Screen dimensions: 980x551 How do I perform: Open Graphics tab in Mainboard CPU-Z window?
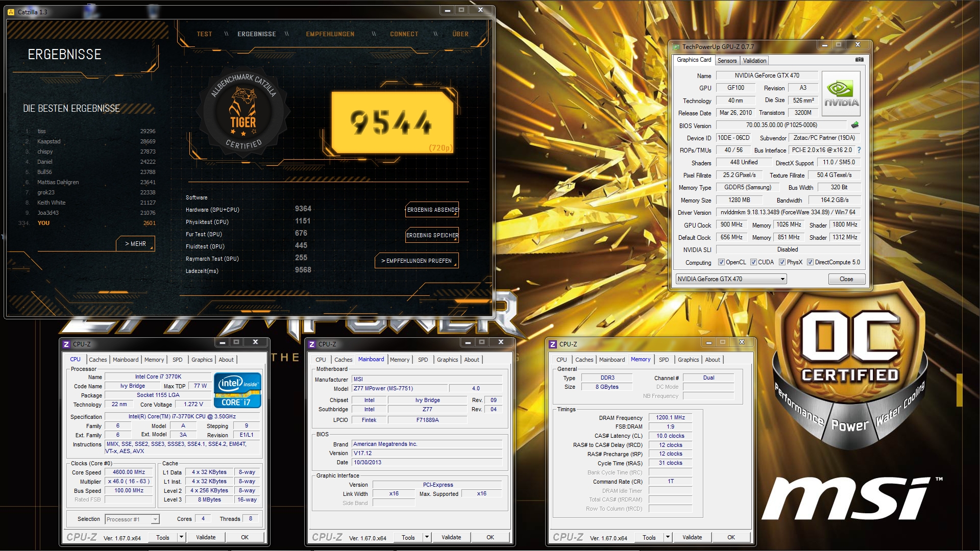point(447,360)
